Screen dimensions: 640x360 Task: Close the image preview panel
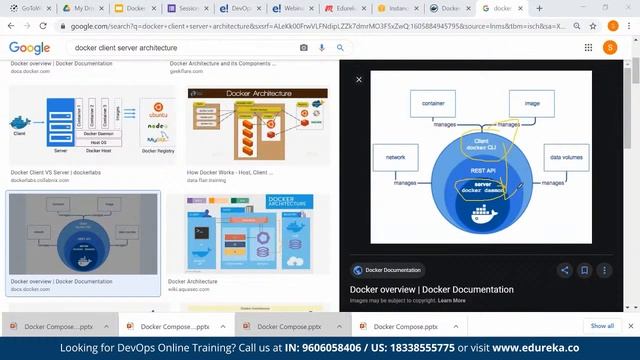coord(359,80)
